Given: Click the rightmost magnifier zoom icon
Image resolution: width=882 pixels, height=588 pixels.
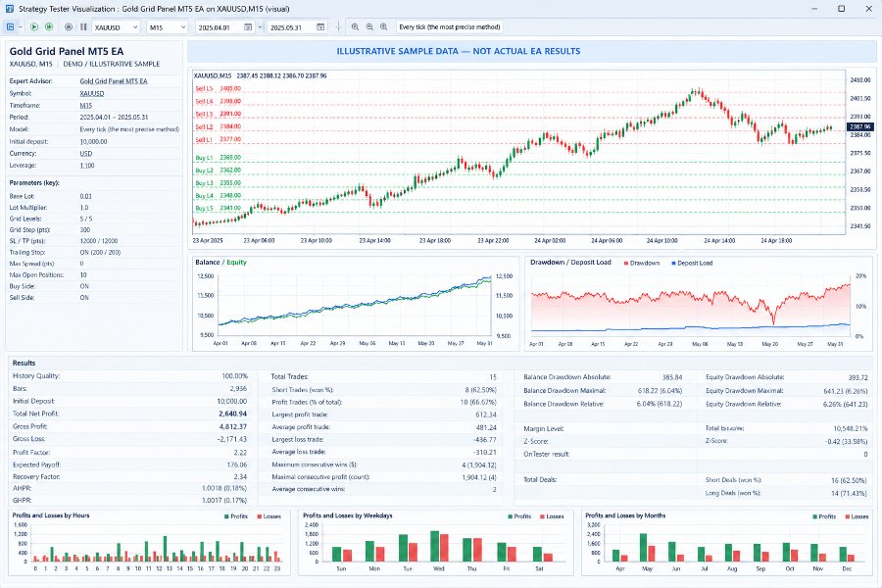Looking at the screenshot, I should click(383, 27).
